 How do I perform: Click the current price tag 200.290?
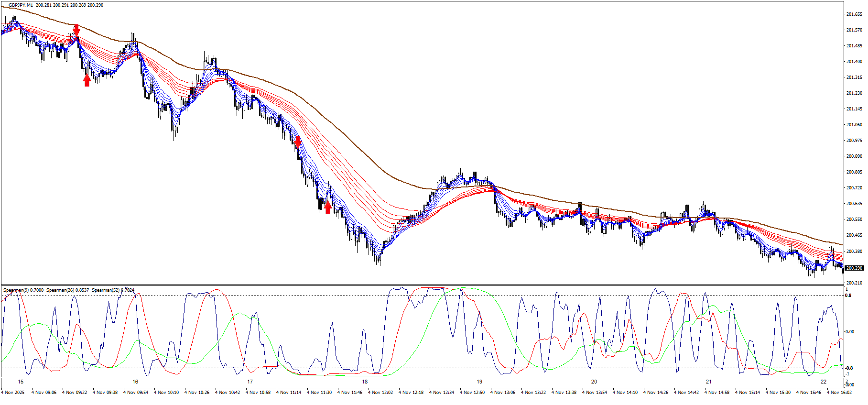click(x=854, y=268)
